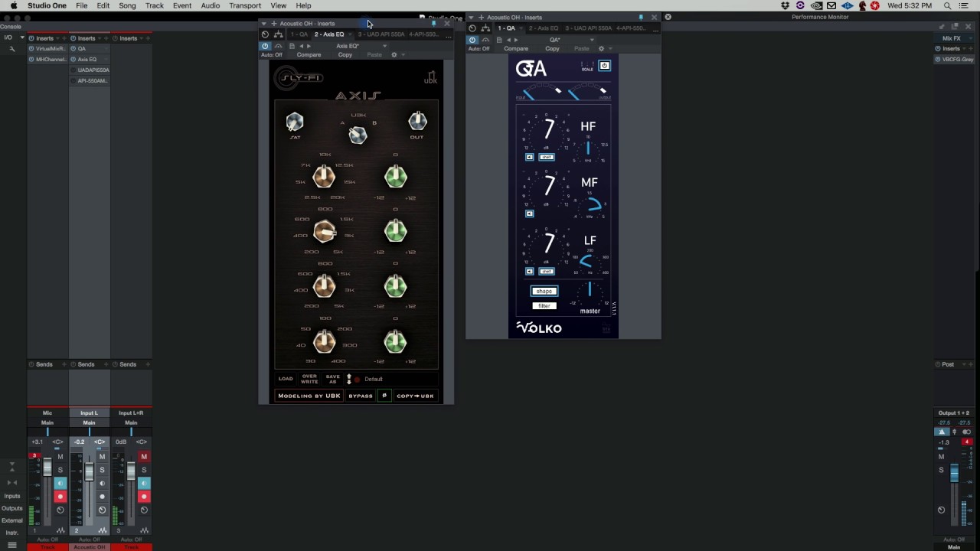The height and width of the screenshot is (551, 980).
Task: Open settings gear in Axis EQ window
Action: click(x=394, y=55)
